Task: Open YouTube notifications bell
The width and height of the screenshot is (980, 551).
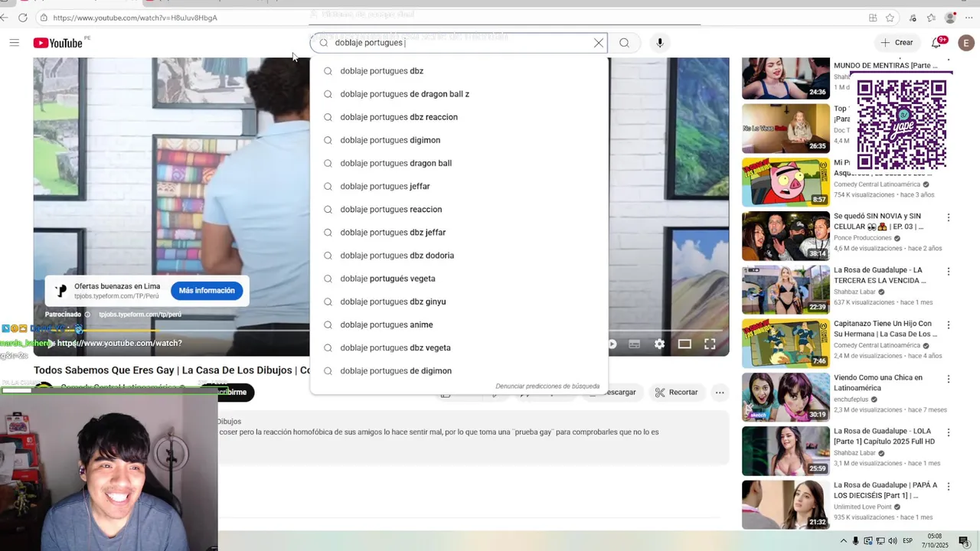Action: (x=936, y=43)
